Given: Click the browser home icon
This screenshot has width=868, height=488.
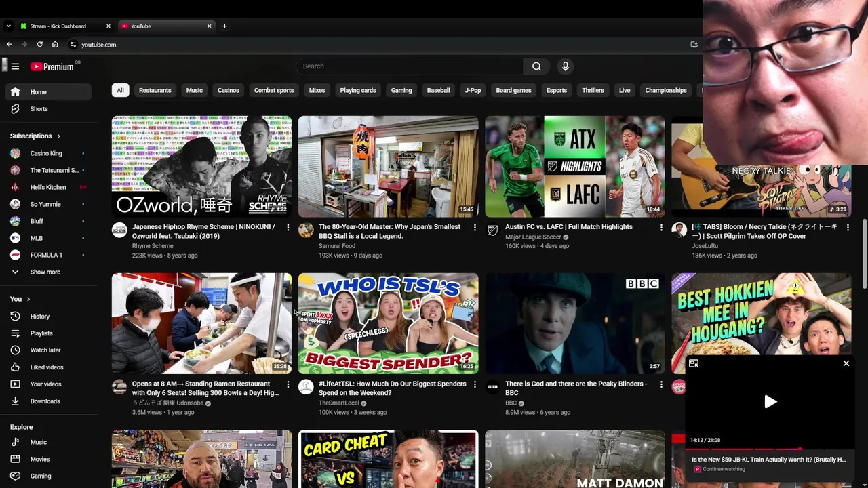Looking at the screenshot, I should pyautogui.click(x=55, y=45).
